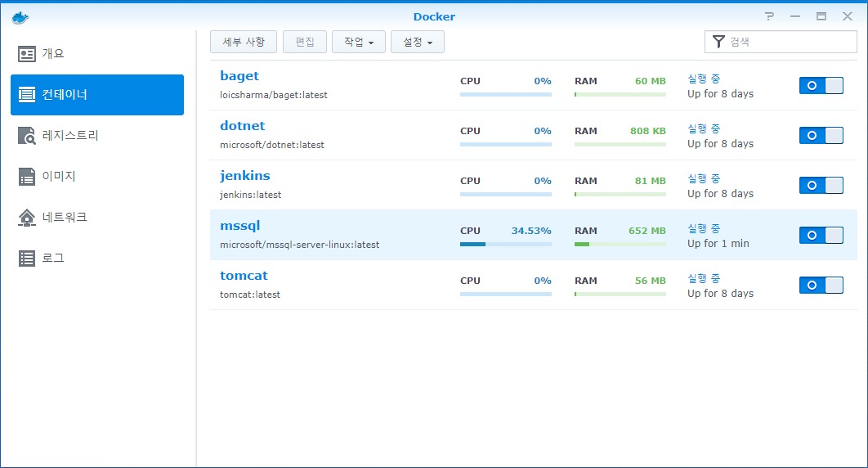Click the 세부 사항 details button
Viewport: 868px width, 468px height.
click(244, 42)
